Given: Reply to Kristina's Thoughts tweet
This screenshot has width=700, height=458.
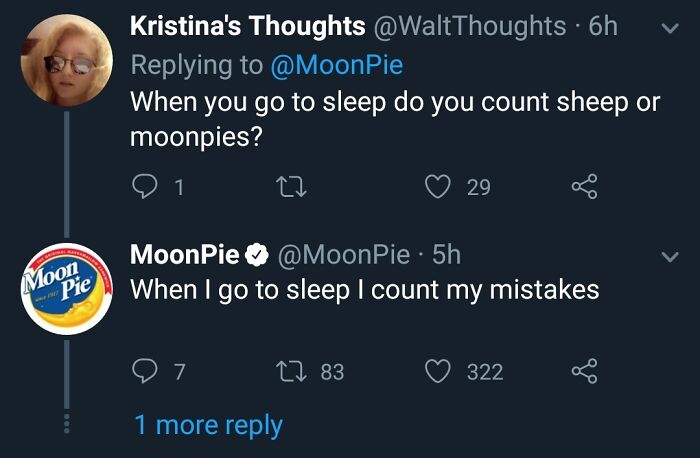Looking at the screenshot, I should [145, 187].
